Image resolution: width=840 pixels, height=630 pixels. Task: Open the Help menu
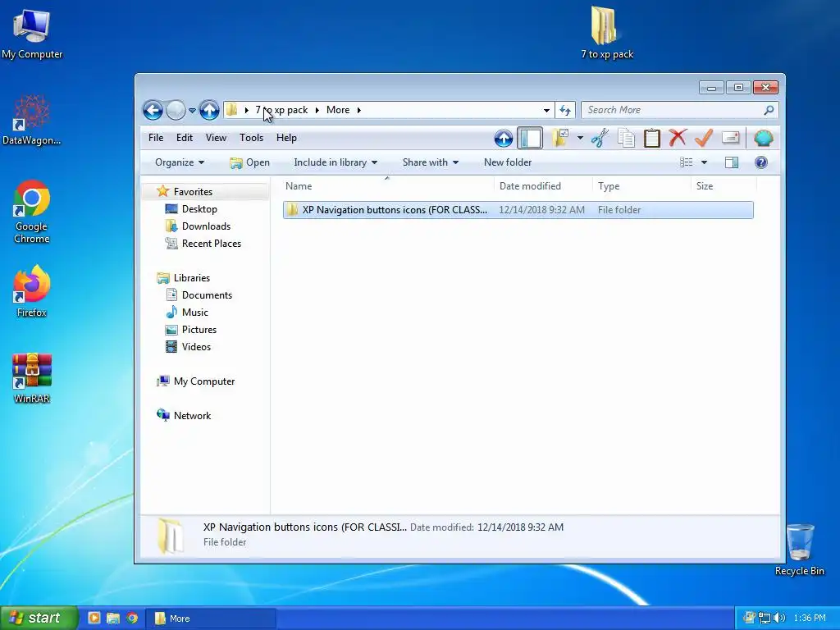(x=286, y=138)
